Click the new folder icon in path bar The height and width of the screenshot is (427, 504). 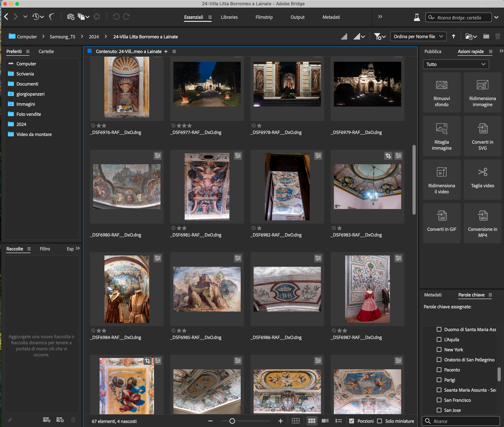tap(486, 37)
